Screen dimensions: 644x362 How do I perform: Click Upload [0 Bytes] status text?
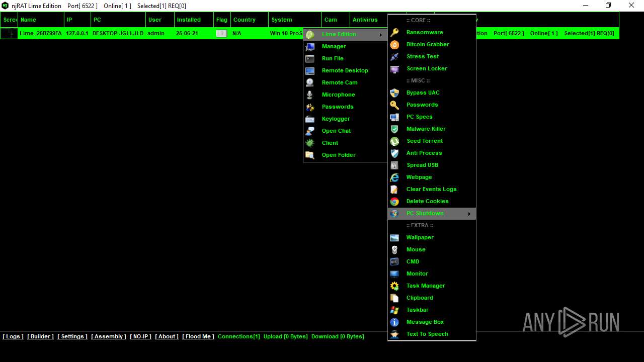click(286, 336)
